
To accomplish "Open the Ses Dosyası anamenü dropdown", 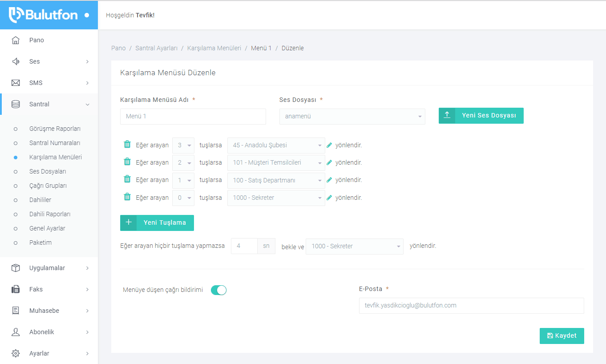I will click(x=352, y=117).
